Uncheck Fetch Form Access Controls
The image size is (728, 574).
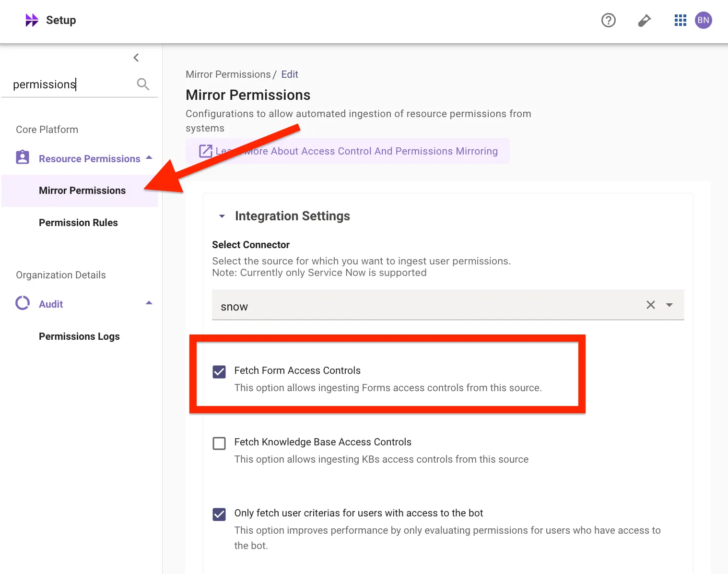(x=219, y=371)
